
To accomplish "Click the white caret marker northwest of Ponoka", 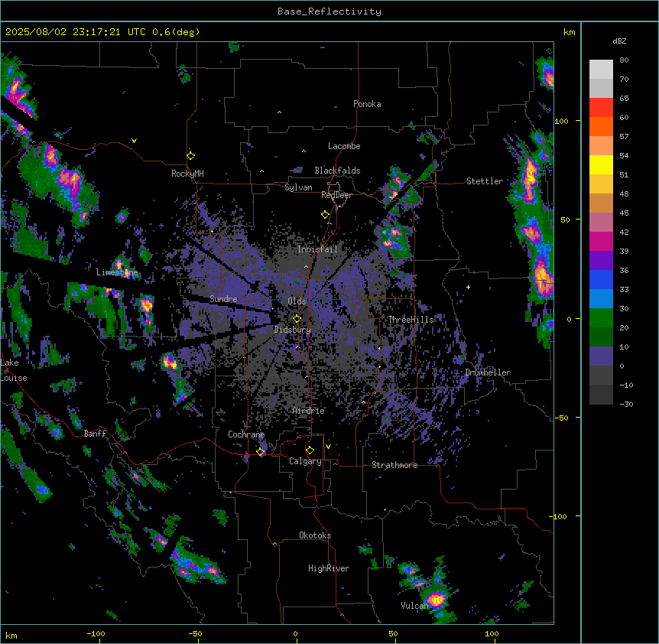I will coord(280,112).
